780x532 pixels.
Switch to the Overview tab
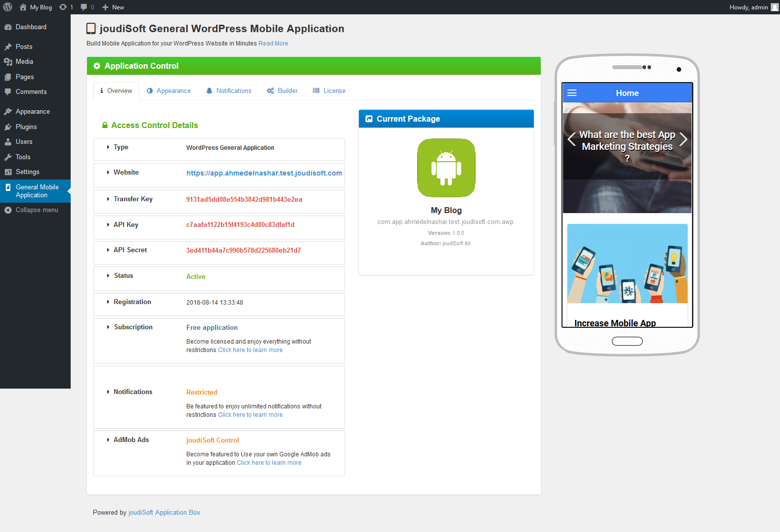116,91
